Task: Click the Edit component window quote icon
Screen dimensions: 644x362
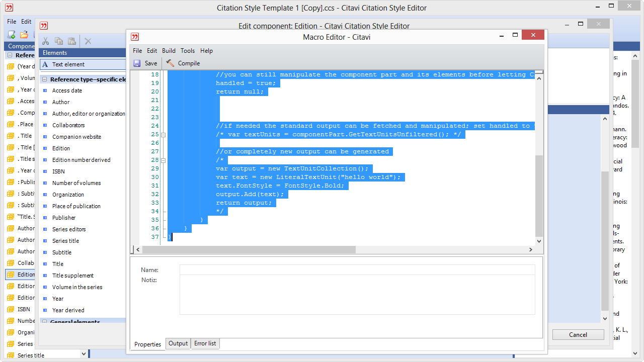Action: click(x=44, y=26)
